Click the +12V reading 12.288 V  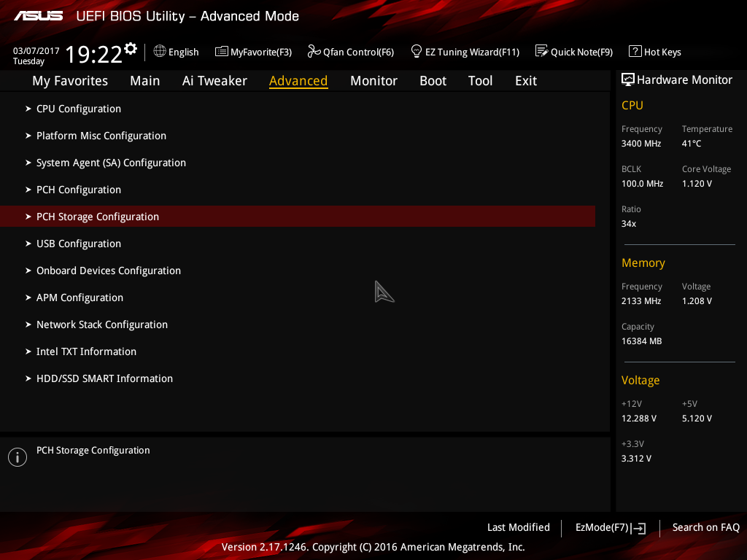pyautogui.click(x=639, y=418)
